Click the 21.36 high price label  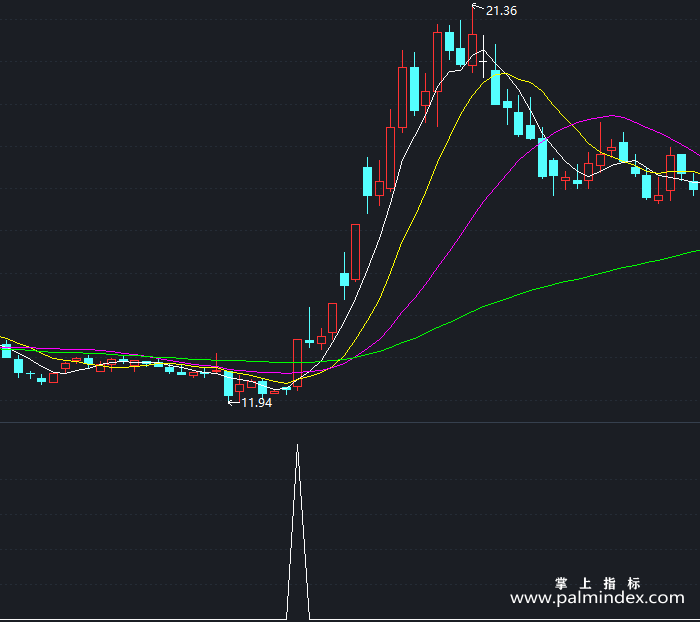click(x=501, y=11)
